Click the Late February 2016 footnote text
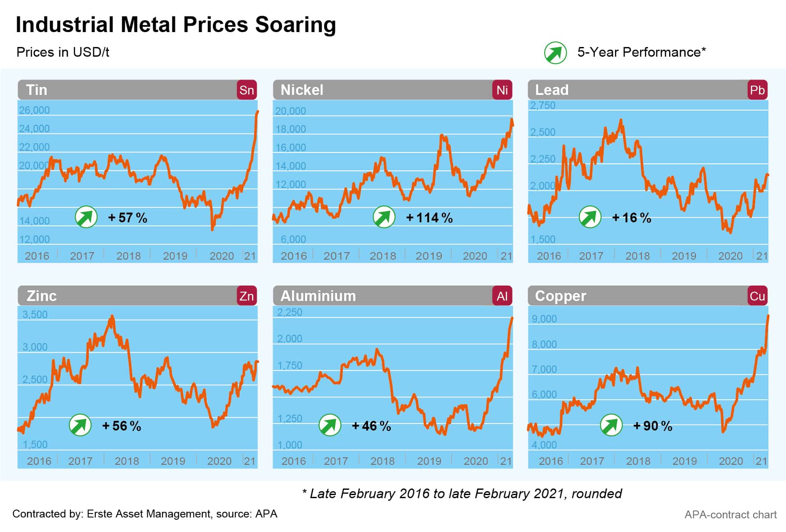786x532 pixels. point(462,494)
